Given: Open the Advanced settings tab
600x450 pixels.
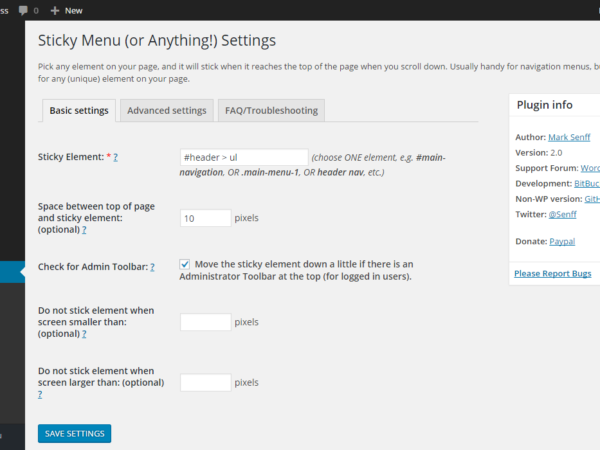Looking at the screenshot, I should point(166,110).
